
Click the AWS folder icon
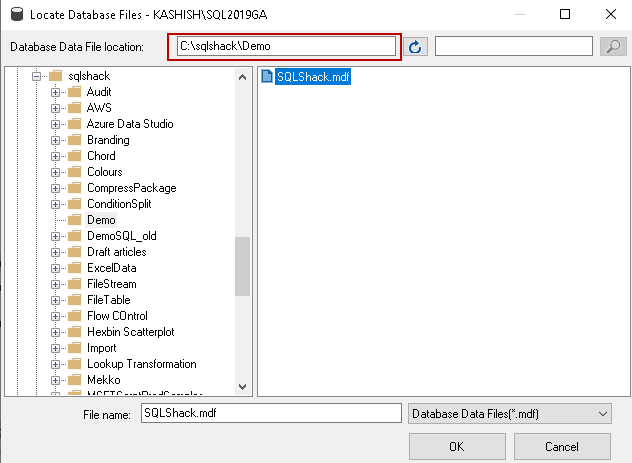[75, 108]
